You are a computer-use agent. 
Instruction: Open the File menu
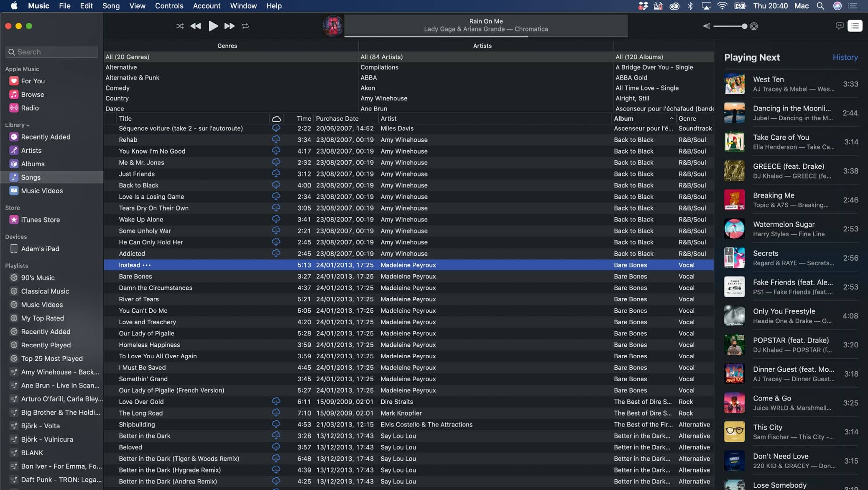pos(64,6)
